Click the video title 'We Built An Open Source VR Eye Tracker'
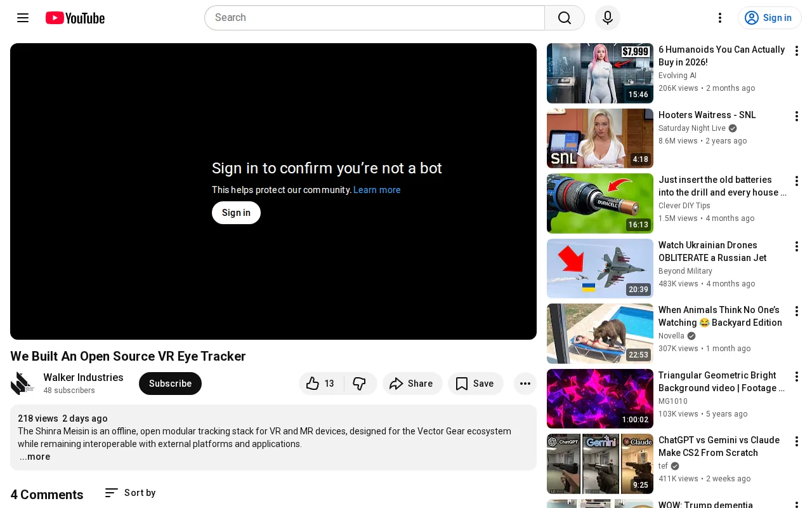This screenshot has width=812, height=508. [128, 356]
